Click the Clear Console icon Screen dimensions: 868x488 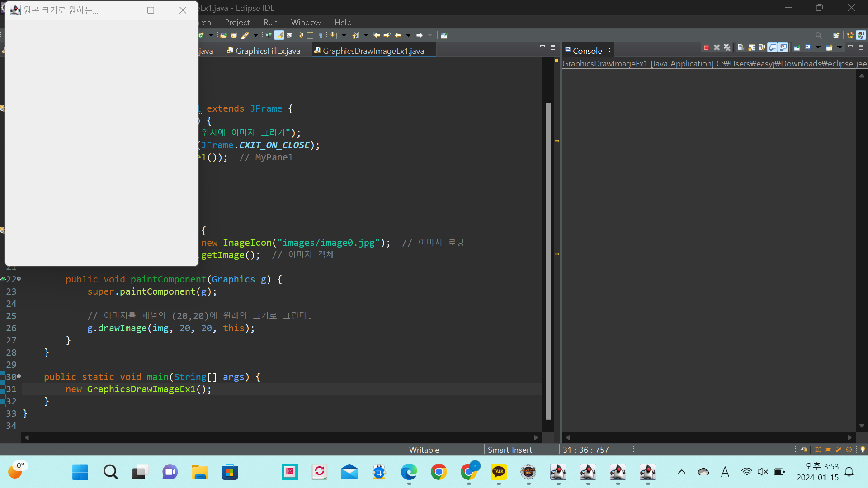[740, 47]
